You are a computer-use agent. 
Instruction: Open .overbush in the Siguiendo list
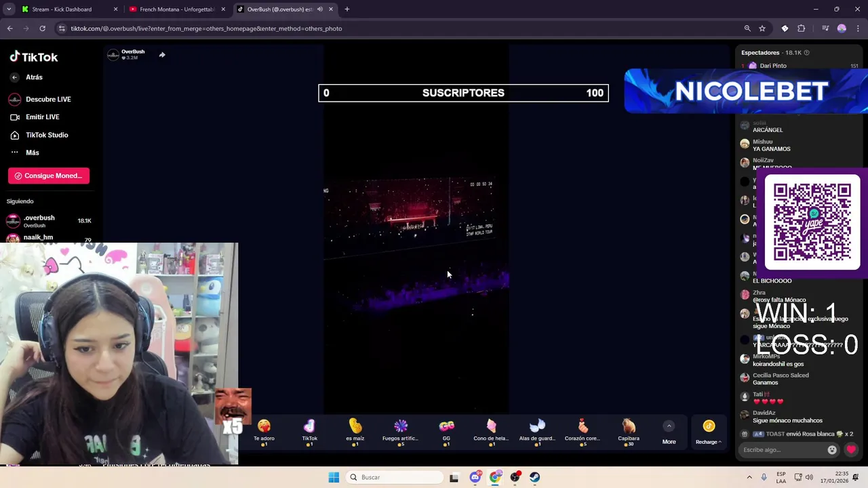pos(49,220)
